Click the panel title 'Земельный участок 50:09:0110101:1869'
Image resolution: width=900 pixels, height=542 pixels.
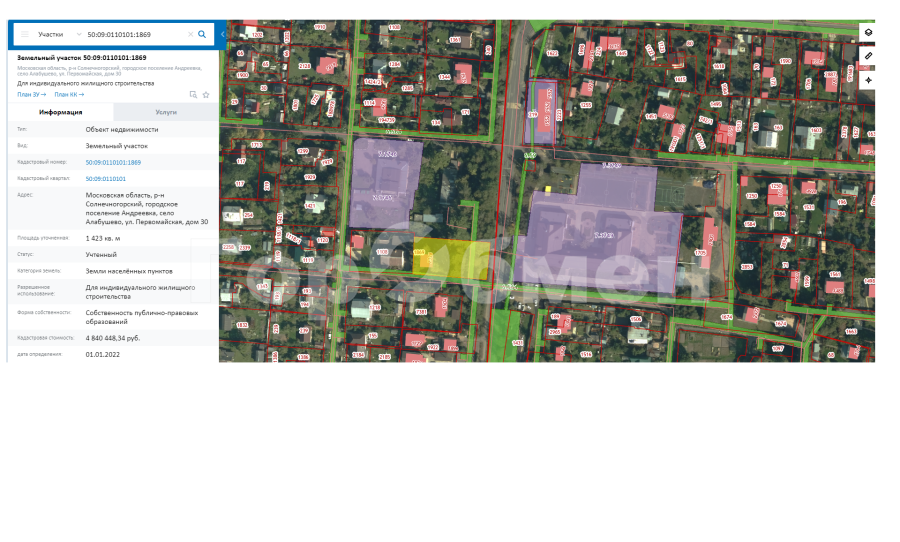[x=82, y=58]
